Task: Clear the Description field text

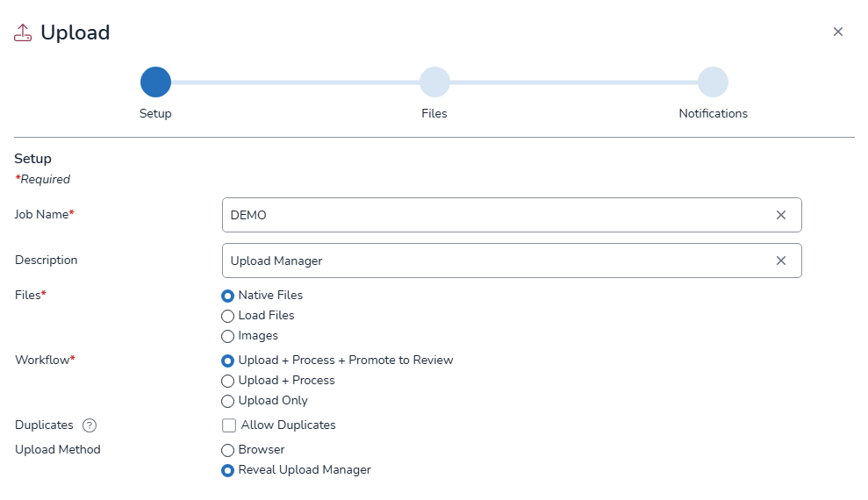Action: click(x=780, y=261)
